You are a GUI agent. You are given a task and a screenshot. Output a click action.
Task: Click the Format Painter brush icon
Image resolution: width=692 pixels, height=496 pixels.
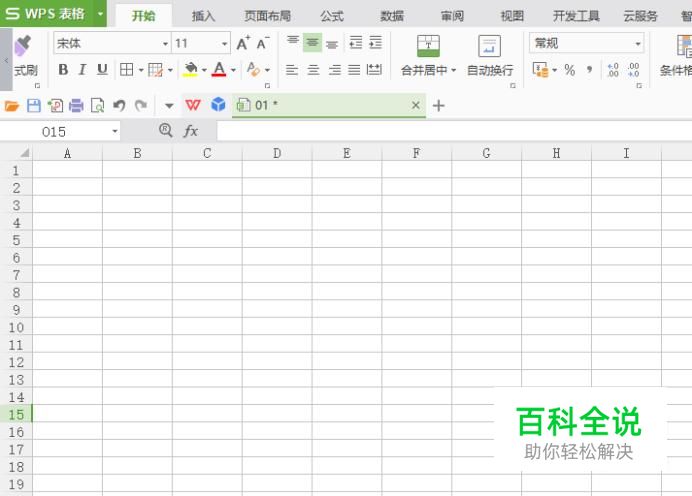point(23,45)
